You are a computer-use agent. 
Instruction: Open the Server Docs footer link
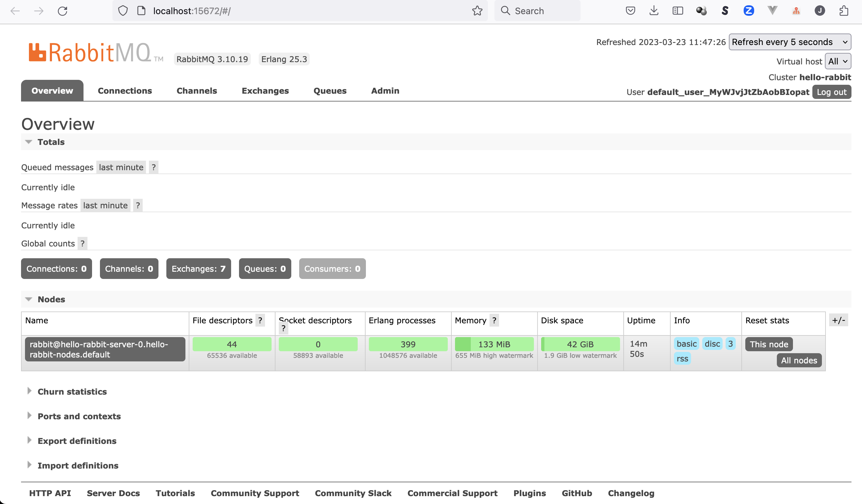113,493
